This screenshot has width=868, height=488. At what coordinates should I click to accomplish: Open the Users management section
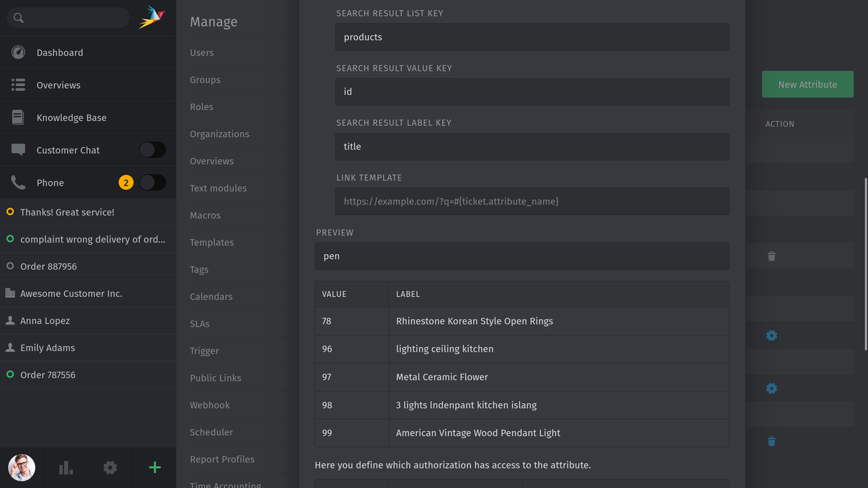(201, 52)
